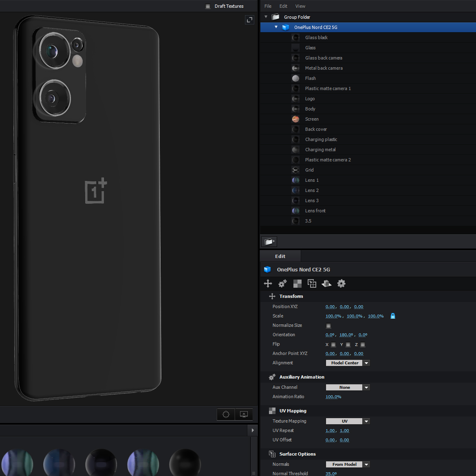Image resolution: width=476 pixels, height=476 pixels.
Task: Collapse the OnePlus Nord CE2 5G tree arrow
Action: [276, 27]
